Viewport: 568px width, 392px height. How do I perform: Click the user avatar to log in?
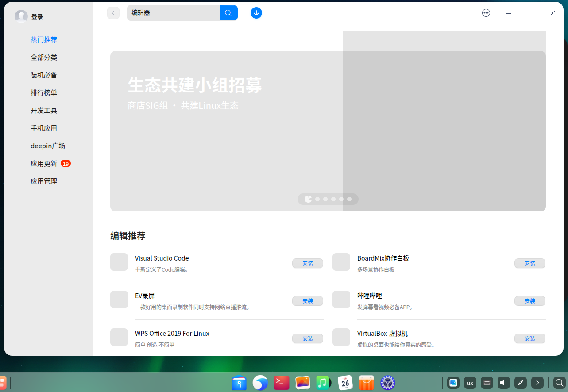(21, 16)
